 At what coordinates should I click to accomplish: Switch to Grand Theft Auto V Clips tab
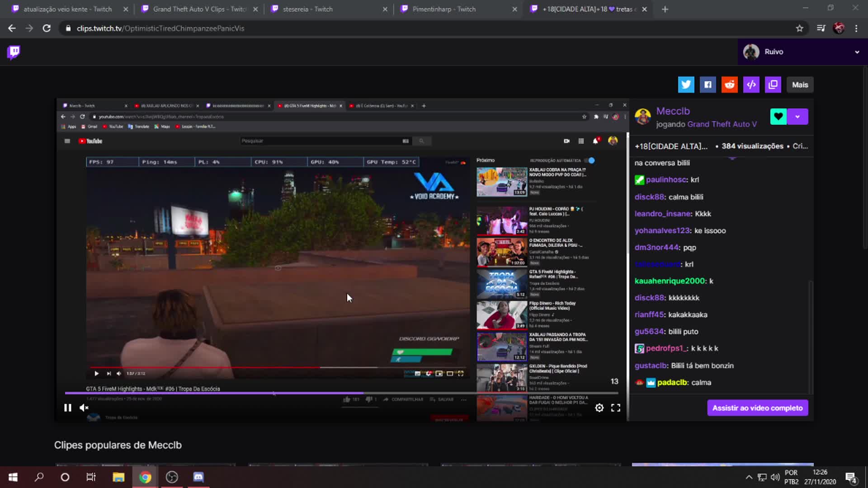click(x=199, y=9)
